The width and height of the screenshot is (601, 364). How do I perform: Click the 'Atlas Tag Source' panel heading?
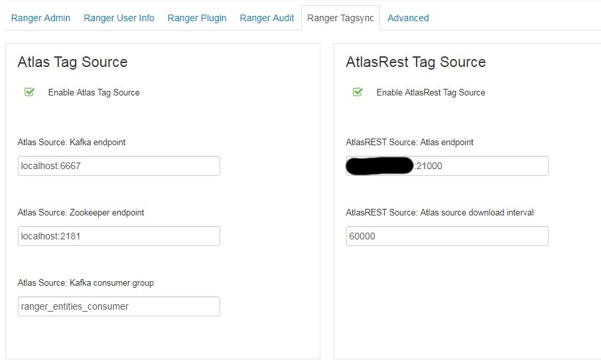click(x=72, y=62)
